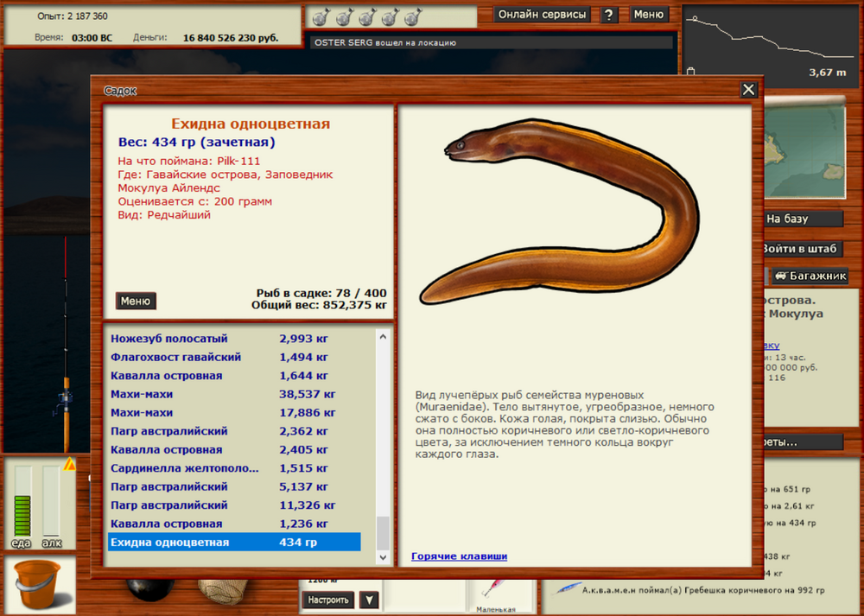Viewport: 864px width, 616px height.
Task: Open the Меню in the top-right corner
Action: coord(649,14)
